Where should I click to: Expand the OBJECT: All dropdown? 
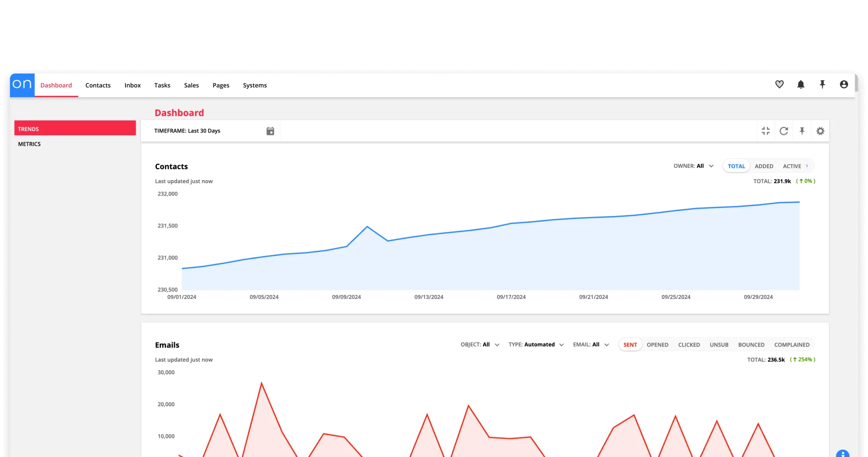[x=480, y=344]
